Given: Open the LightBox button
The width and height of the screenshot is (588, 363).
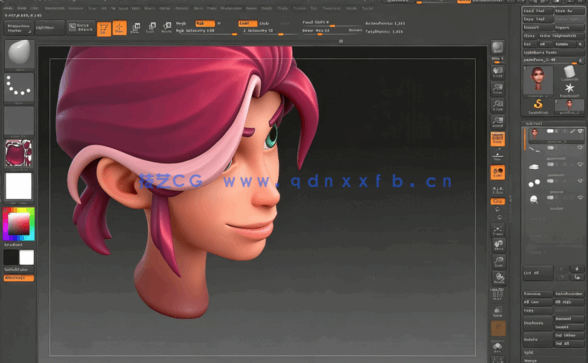Looking at the screenshot, I should [x=50, y=28].
